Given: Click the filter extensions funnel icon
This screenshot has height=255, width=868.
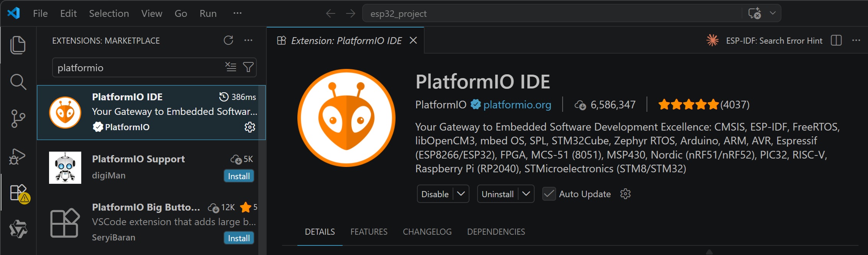Looking at the screenshot, I should [x=248, y=67].
